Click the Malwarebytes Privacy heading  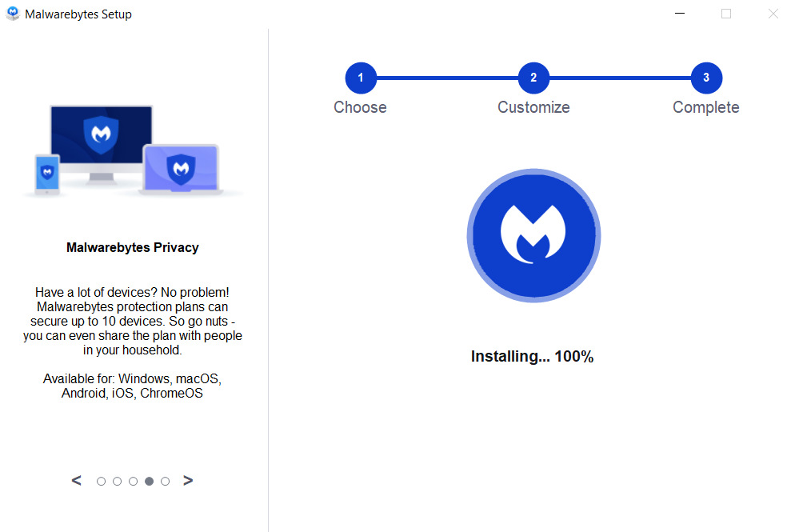(133, 248)
